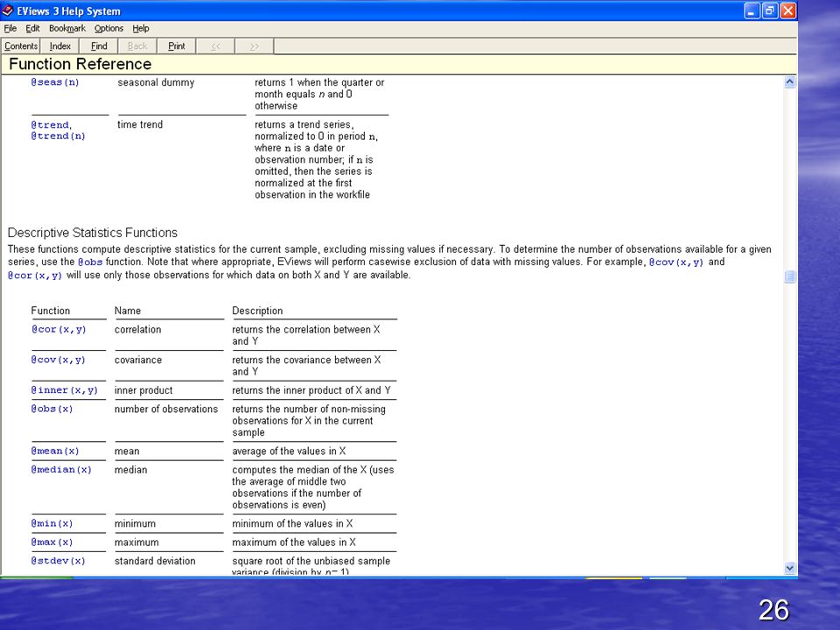840x630 pixels.
Task: Restore down the EViews Help window
Action: click(x=770, y=10)
